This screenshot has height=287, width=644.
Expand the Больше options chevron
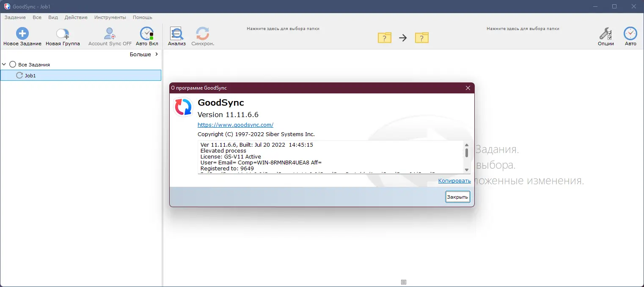click(157, 55)
